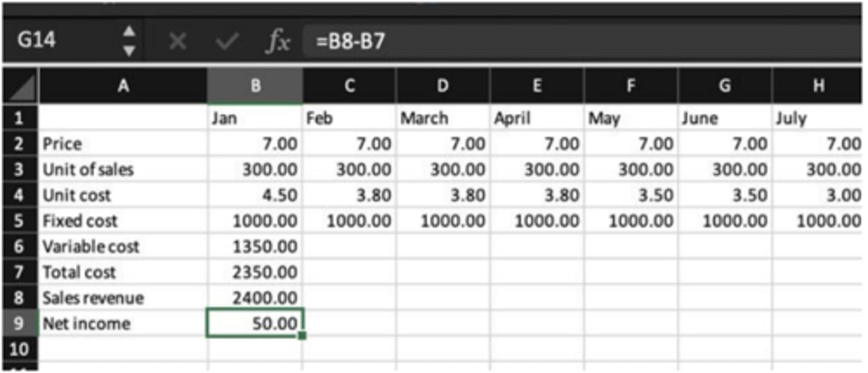Select column G header
The height and width of the screenshot is (373, 868).
point(725,86)
